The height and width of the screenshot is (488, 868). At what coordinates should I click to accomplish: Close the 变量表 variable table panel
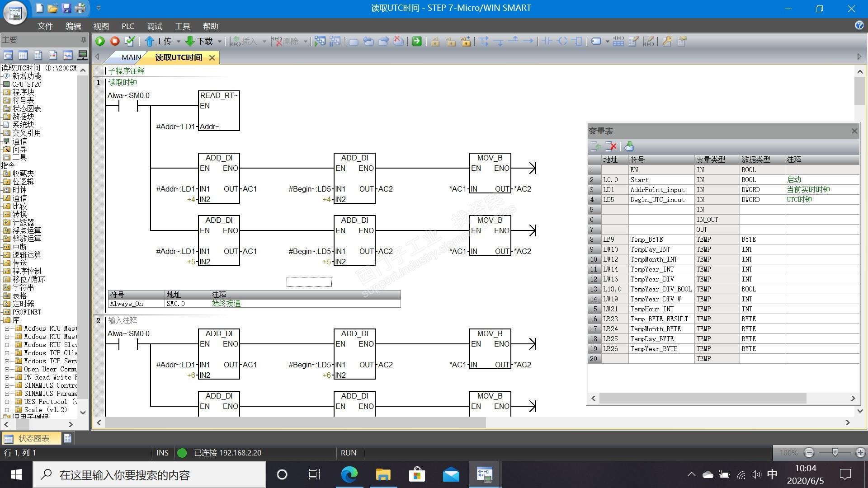(854, 131)
